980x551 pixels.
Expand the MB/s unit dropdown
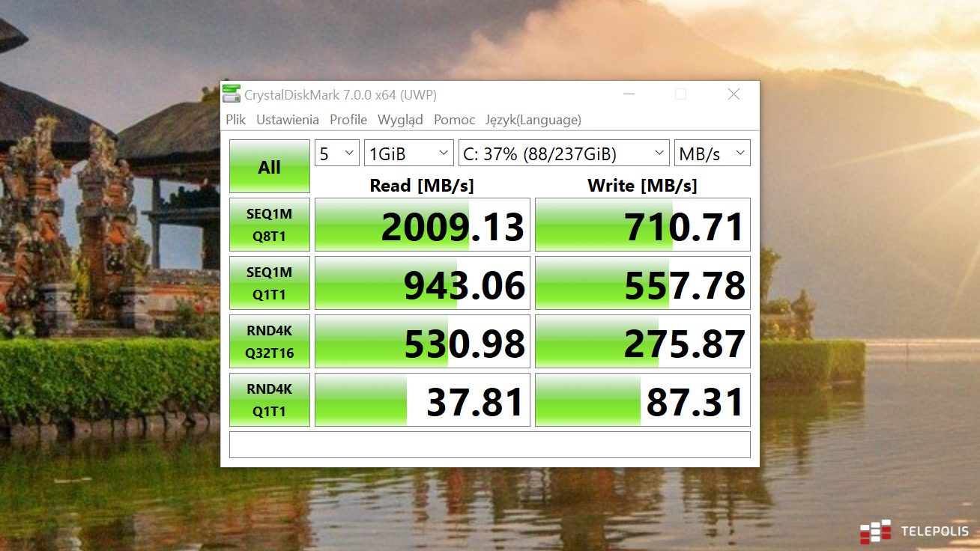click(x=712, y=153)
